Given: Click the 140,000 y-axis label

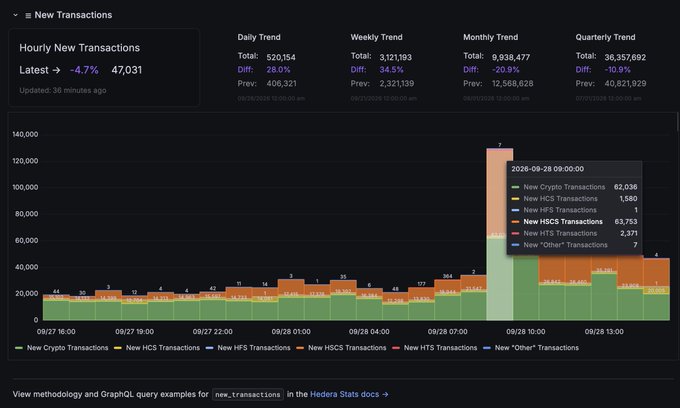Looking at the screenshot, I should (25, 134).
